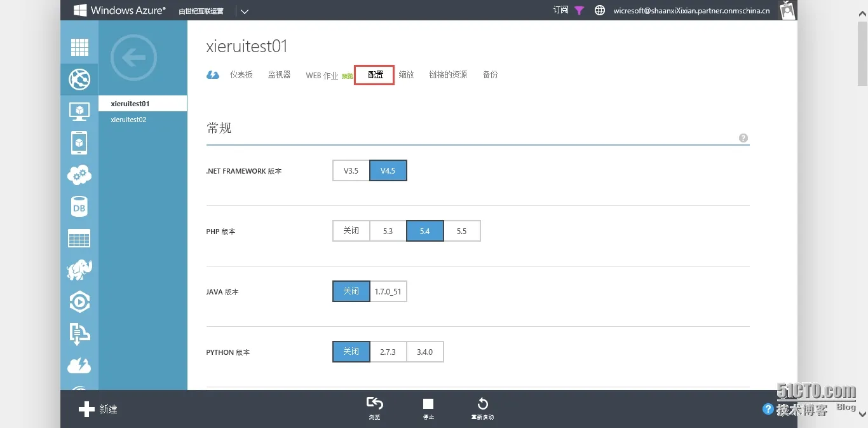Open the 监视器 tab
The image size is (868, 428).
coord(279,75)
